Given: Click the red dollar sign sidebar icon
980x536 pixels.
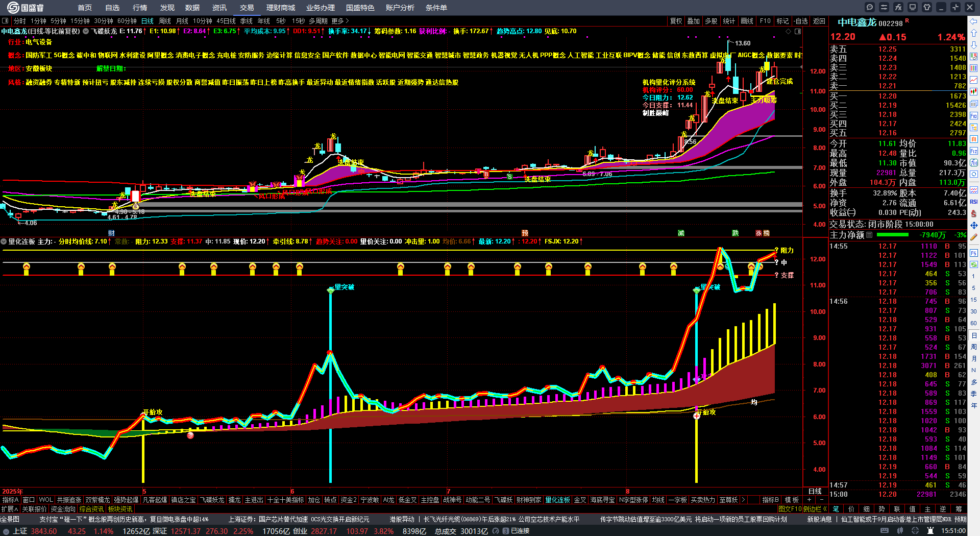Looking at the screenshot, I should tap(974, 213).
